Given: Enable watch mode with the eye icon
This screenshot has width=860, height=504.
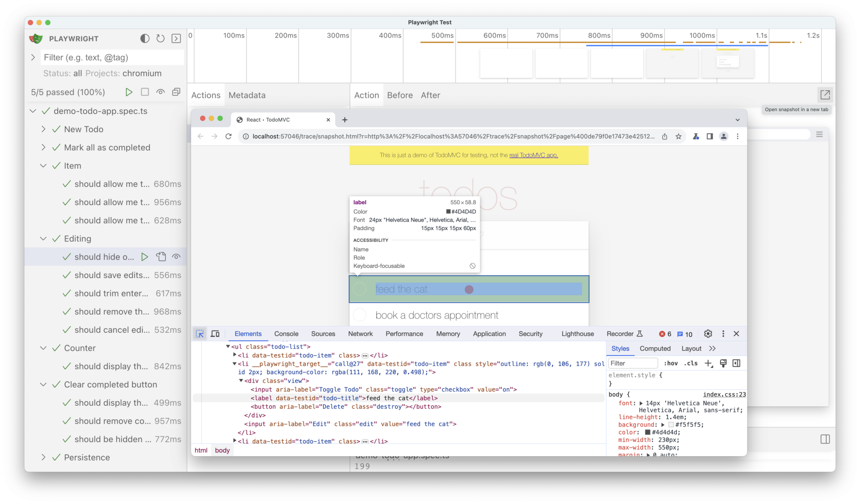Looking at the screenshot, I should point(160,92).
